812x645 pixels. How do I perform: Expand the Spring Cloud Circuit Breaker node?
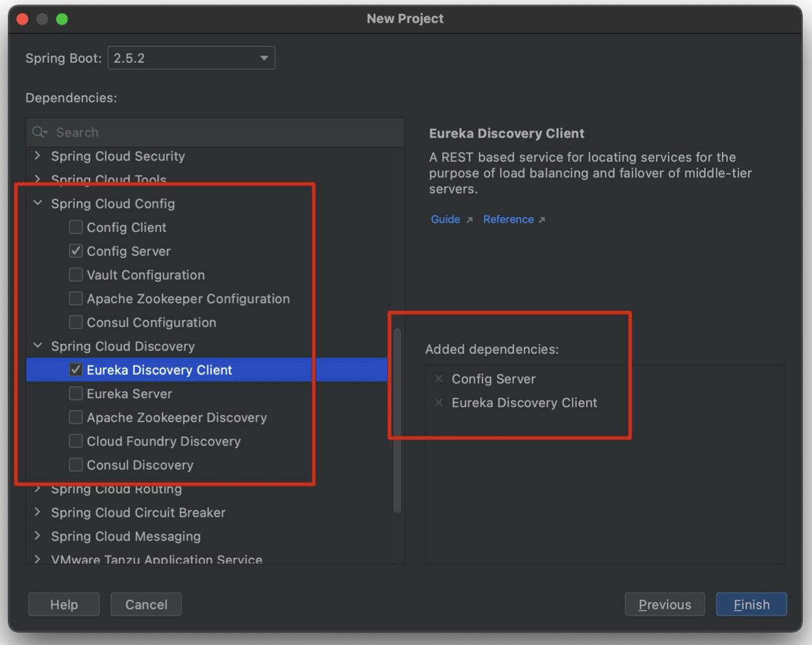coord(37,512)
